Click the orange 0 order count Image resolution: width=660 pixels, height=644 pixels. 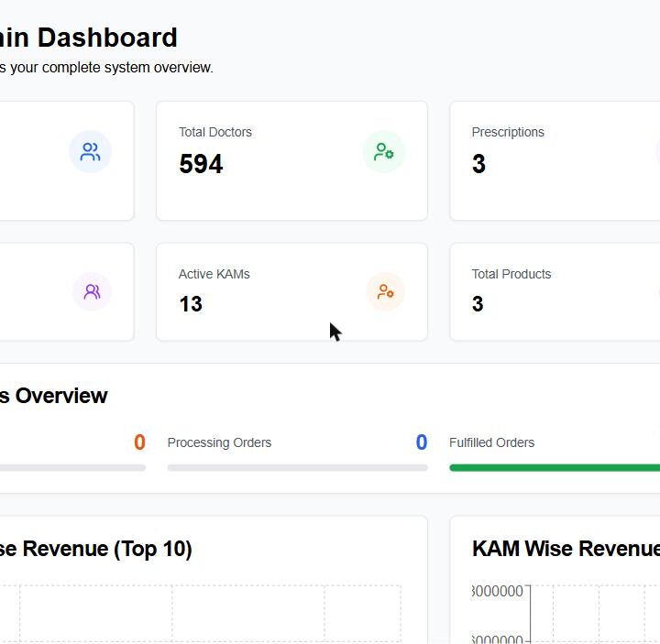(x=139, y=442)
